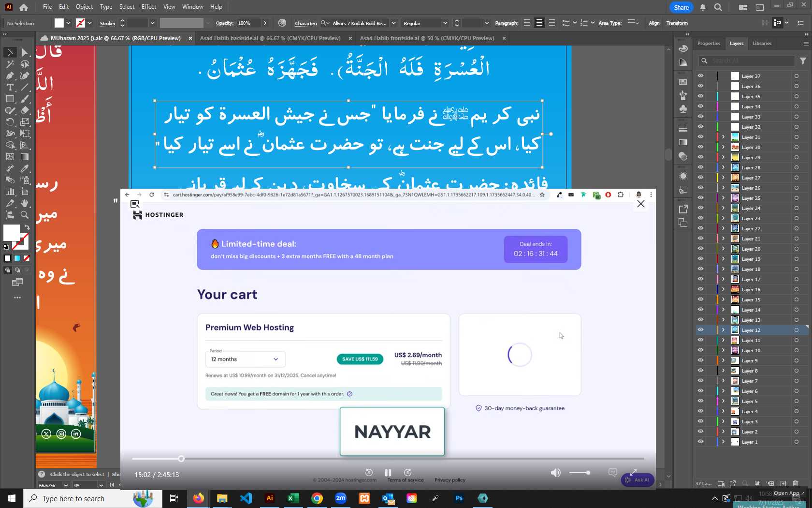Open the Period 12 months dropdown
This screenshot has height=508, width=812.
[246, 359]
